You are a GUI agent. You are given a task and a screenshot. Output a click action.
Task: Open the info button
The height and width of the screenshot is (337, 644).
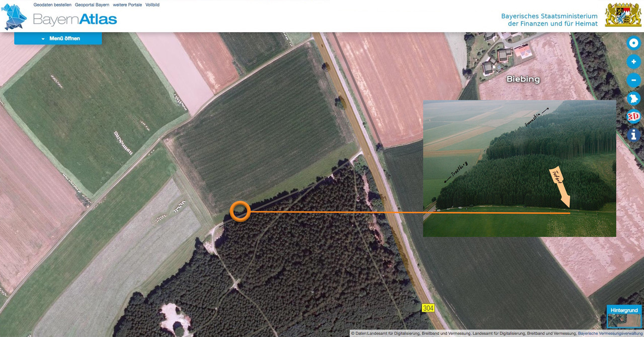point(633,135)
